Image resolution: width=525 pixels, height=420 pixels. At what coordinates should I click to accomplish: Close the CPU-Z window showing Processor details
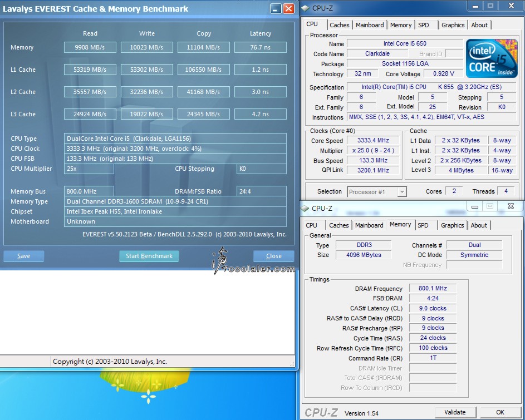[511, 6]
